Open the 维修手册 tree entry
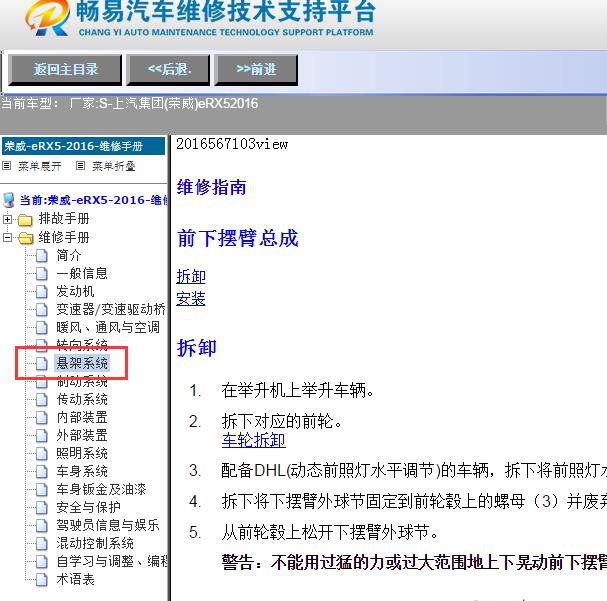Screen dimensions: 607x601 coord(64,237)
